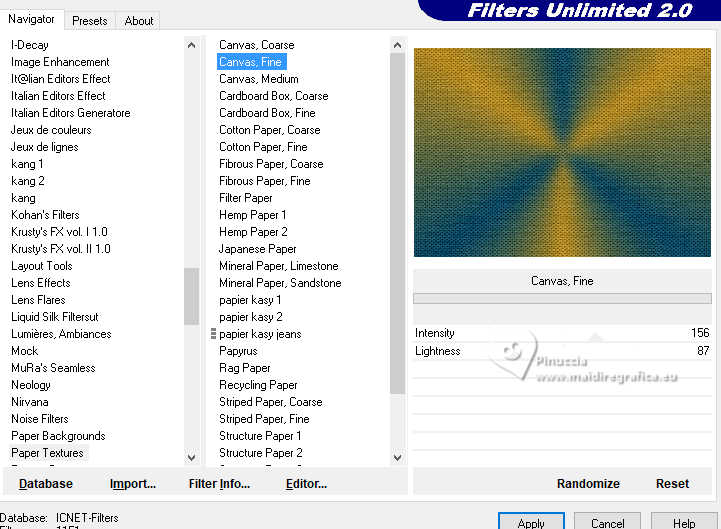Switch to the Navigator tab
721x529 pixels.
(x=31, y=19)
